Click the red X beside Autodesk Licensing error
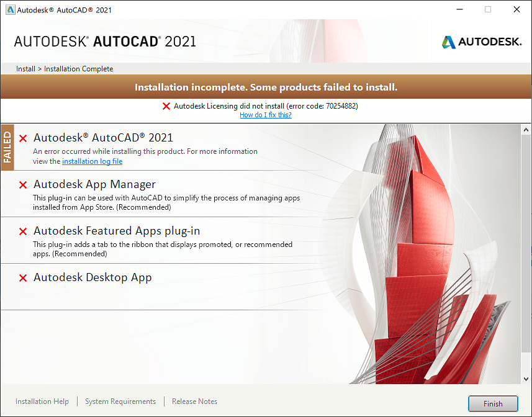The image size is (532, 417). pyautogui.click(x=166, y=106)
